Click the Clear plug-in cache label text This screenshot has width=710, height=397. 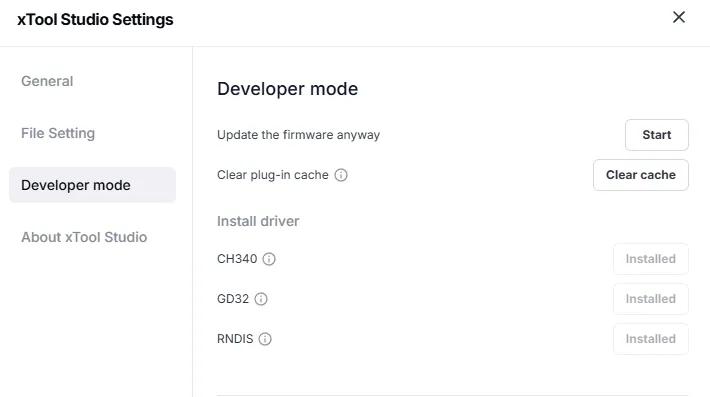(x=273, y=175)
